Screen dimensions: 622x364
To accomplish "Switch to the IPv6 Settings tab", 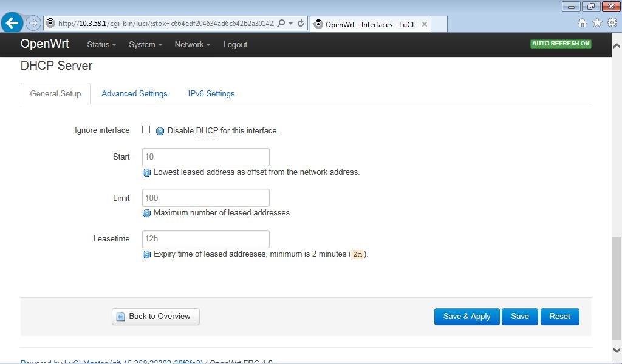I will pyautogui.click(x=211, y=94).
